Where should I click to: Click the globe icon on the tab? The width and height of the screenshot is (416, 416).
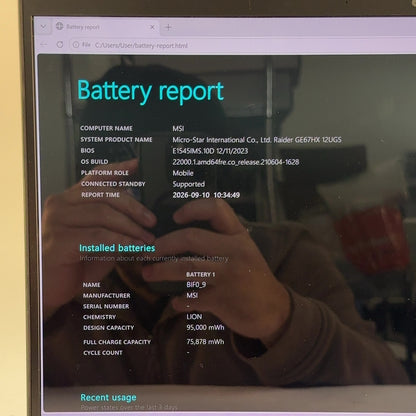coord(60,26)
